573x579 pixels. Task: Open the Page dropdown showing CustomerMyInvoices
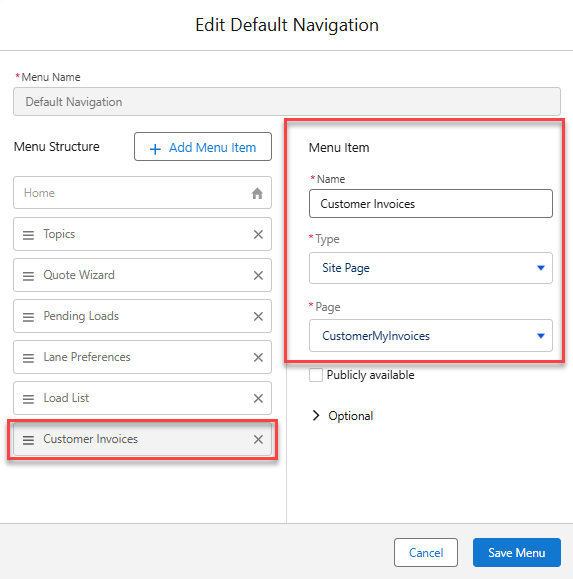(x=430, y=336)
